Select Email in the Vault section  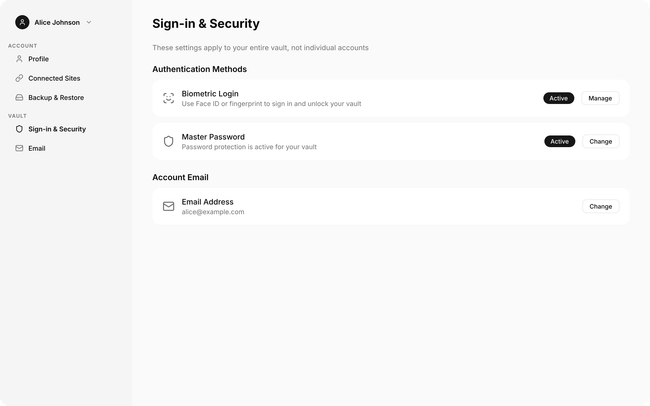pyautogui.click(x=37, y=148)
